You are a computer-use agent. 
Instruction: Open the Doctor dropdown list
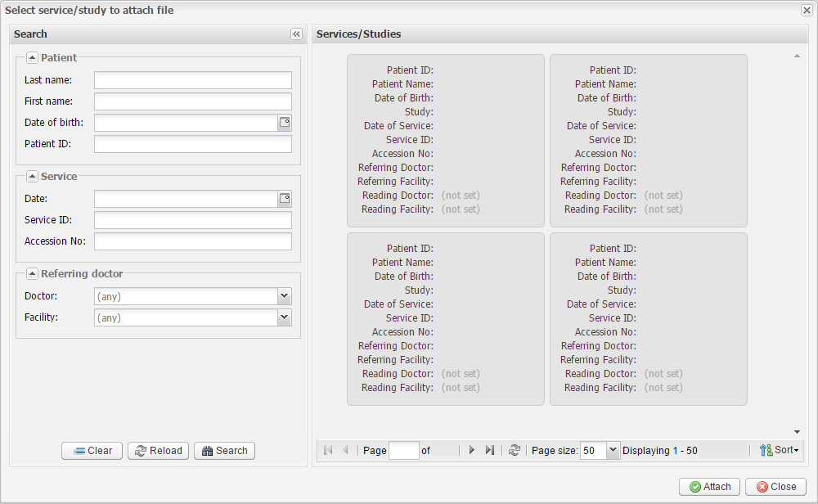pyautogui.click(x=285, y=296)
